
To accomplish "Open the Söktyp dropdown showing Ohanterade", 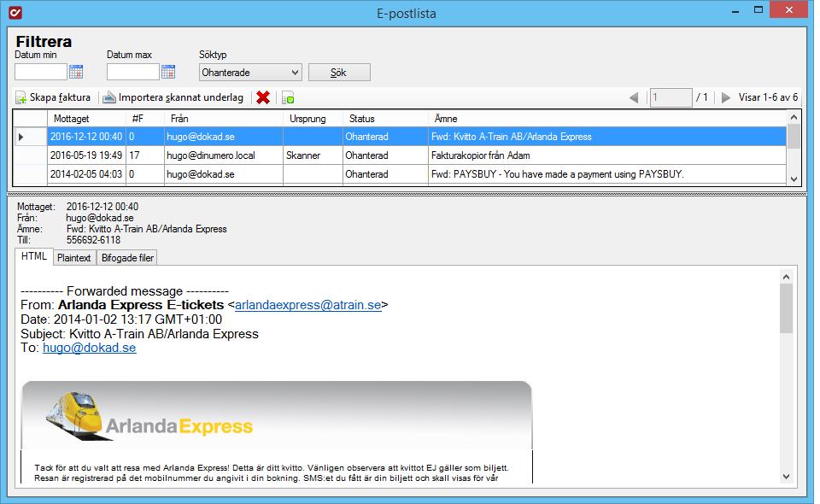I will point(250,72).
